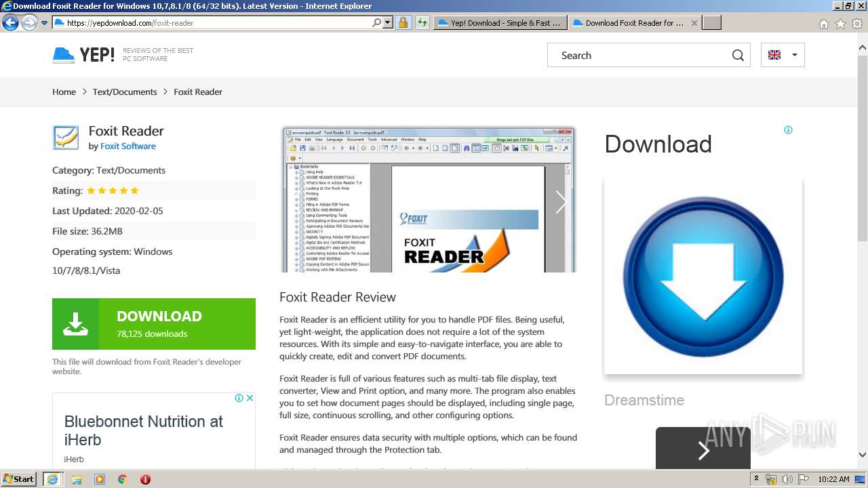Image resolution: width=868 pixels, height=488 pixels.
Task: Click the search magnifier icon in site search
Action: pyautogui.click(x=738, y=56)
